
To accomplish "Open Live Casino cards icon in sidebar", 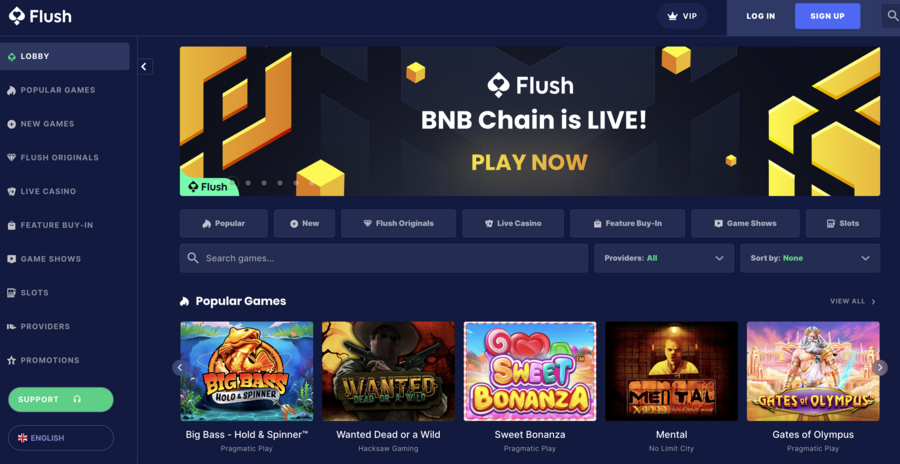I will point(11,191).
